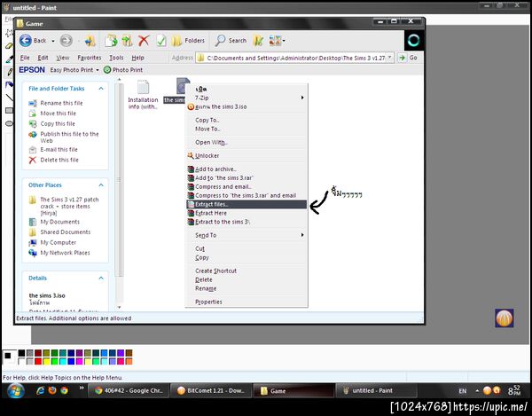The image size is (532, 416).
Task: Launch Firefox from quick launch
Action: tap(52, 390)
